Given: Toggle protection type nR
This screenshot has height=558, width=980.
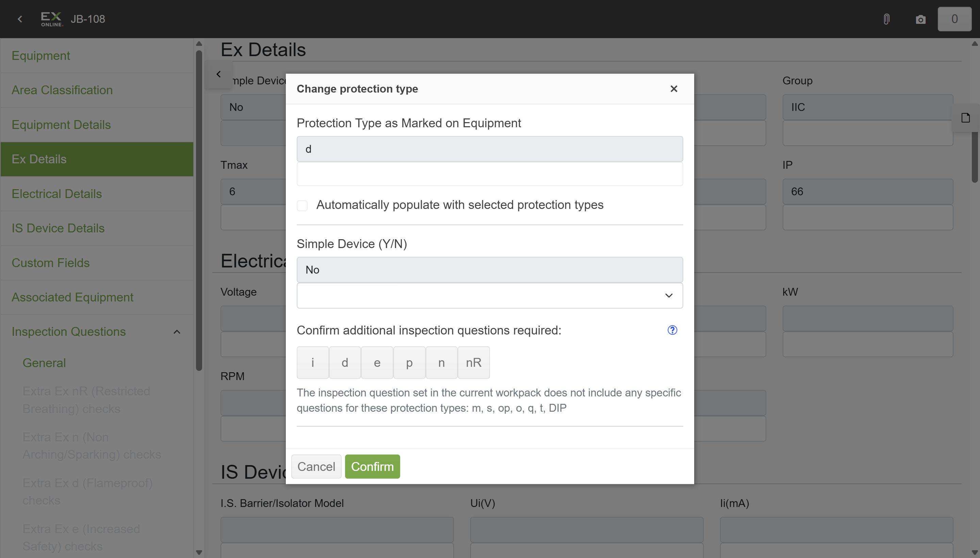Looking at the screenshot, I should [474, 363].
